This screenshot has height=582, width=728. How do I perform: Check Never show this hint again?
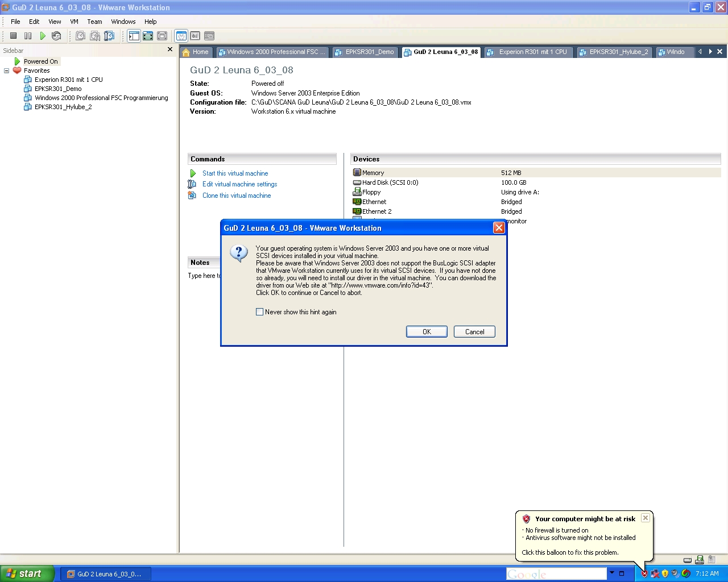[260, 312]
